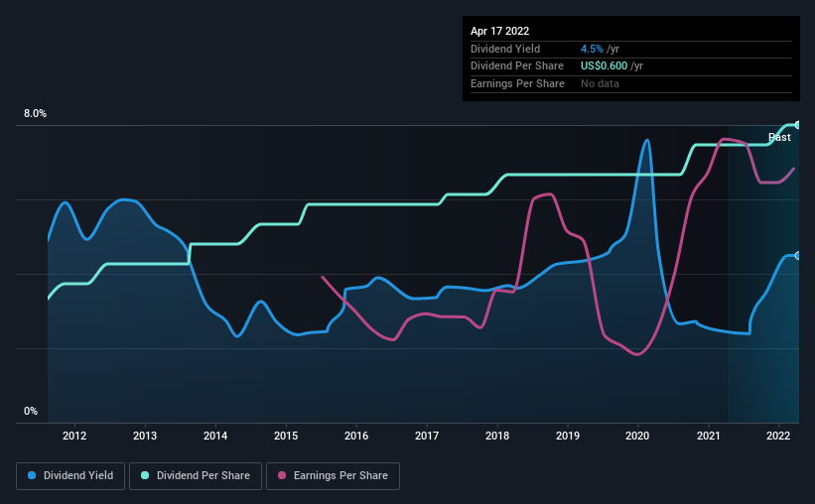Select the 2020 x-axis label
815x504 pixels.
(x=637, y=436)
